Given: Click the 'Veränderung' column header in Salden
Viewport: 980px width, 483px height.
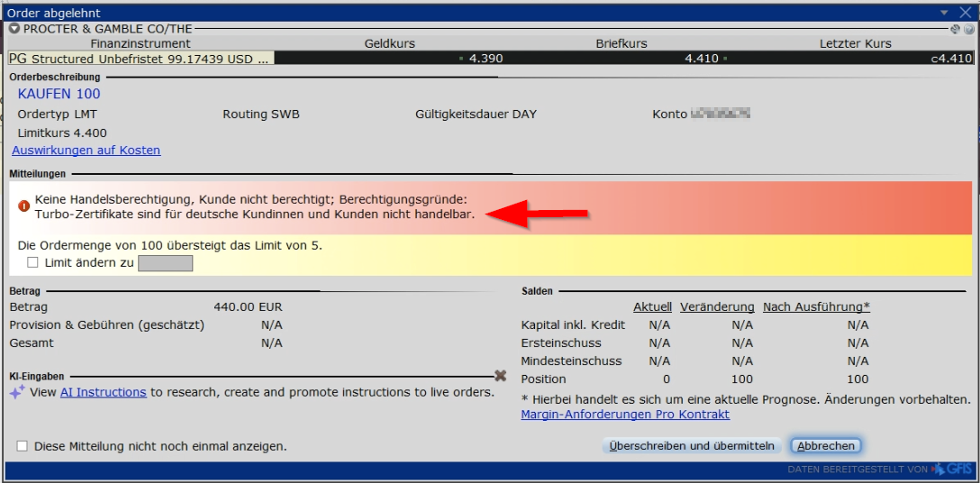Looking at the screenshot, I should point(717,307).
